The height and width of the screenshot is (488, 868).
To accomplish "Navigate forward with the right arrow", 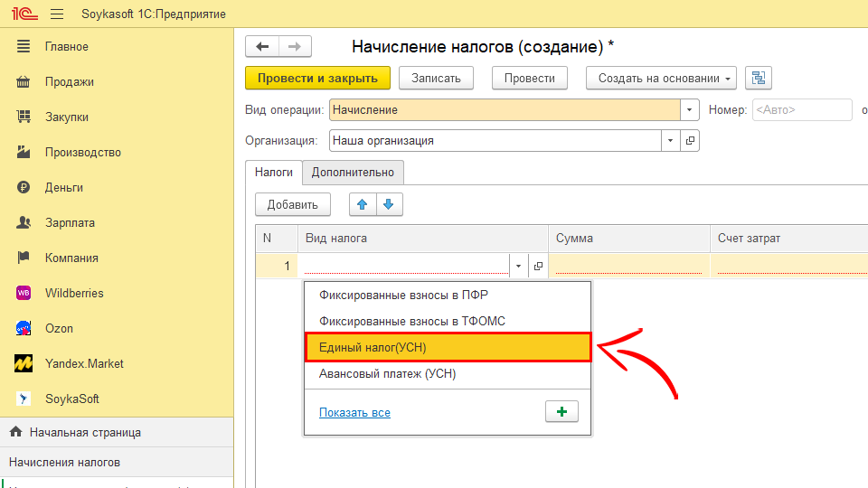I will click(295, 46).
